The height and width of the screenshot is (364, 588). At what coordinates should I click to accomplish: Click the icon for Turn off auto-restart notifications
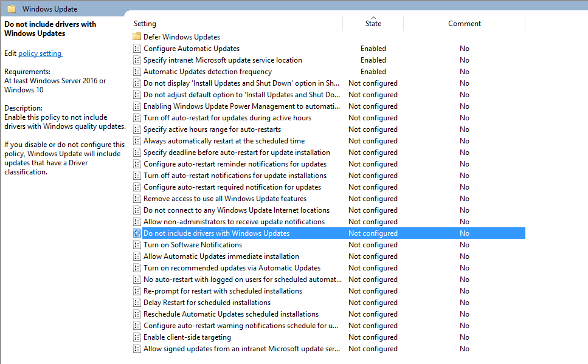click(x=137, y=176)
